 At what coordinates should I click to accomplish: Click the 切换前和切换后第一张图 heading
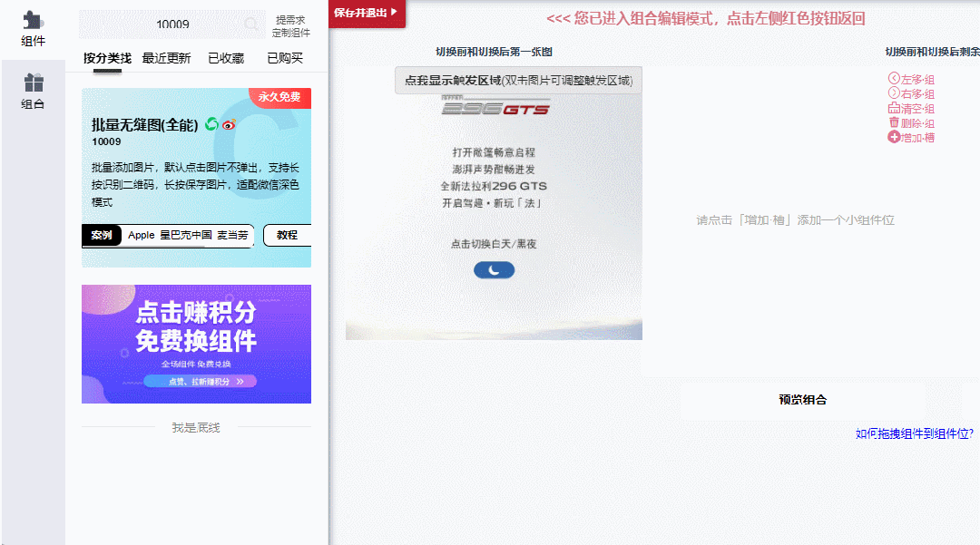click(494, 52)
